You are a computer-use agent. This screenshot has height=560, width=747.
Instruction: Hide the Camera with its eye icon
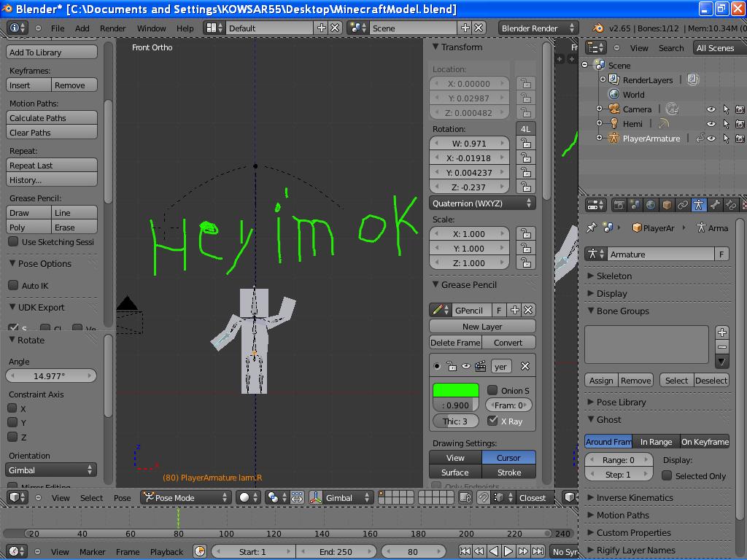[711, 109]
